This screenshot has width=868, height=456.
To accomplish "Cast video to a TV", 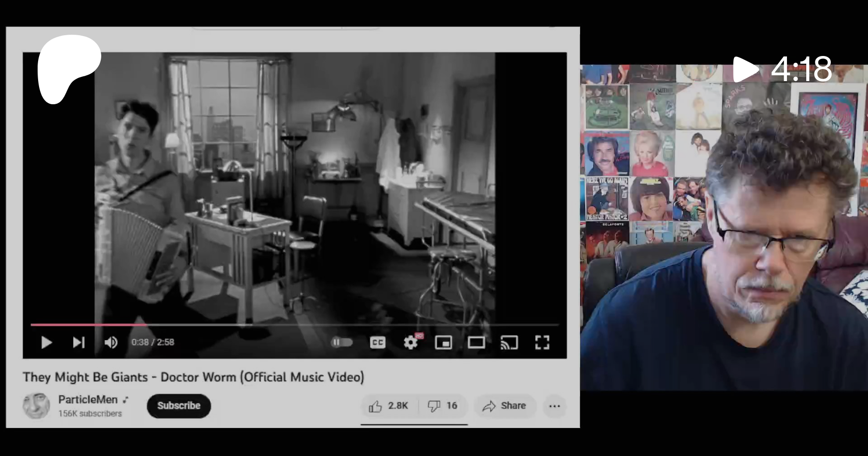I will pyautogui.click(x=509, y=343).
